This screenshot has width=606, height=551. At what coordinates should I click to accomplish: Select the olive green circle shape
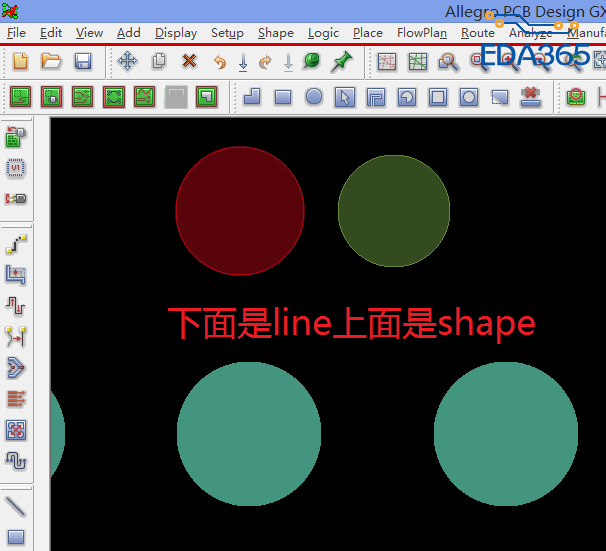394,211
